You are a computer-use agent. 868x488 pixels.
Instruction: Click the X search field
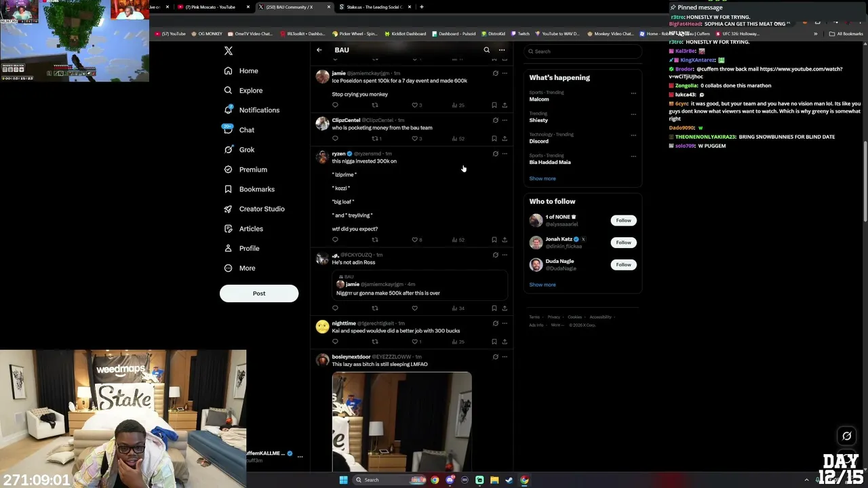point(583,52)
